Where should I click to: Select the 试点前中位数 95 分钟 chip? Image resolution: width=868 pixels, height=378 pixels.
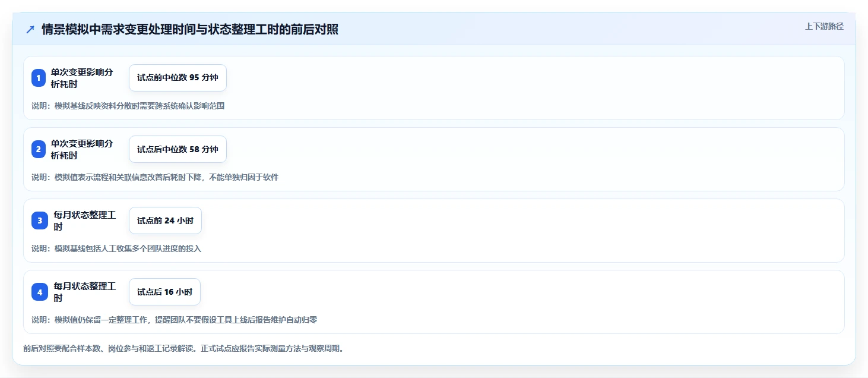point(178,78)
